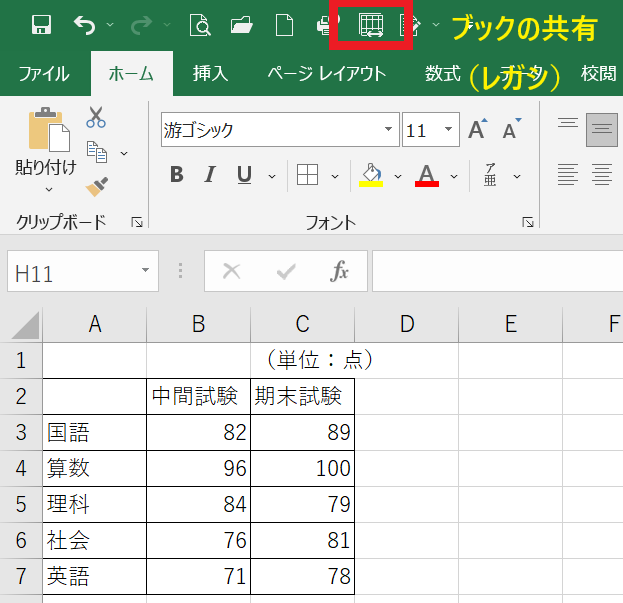This screenshot has width=623, height=603.
Task: Decrease font size with small A icon
Action: (x=511, y=129)
